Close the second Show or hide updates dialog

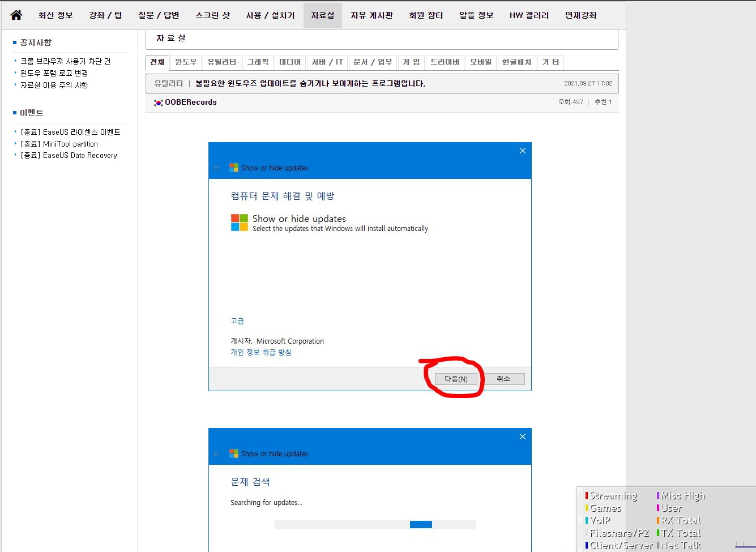point(523,437)
